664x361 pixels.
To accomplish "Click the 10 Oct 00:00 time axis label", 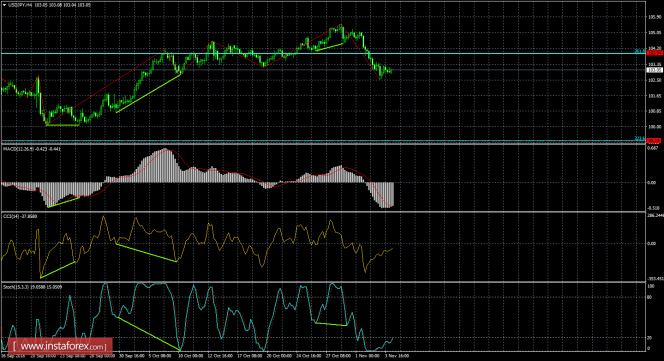I will click(x=190, y=356).
